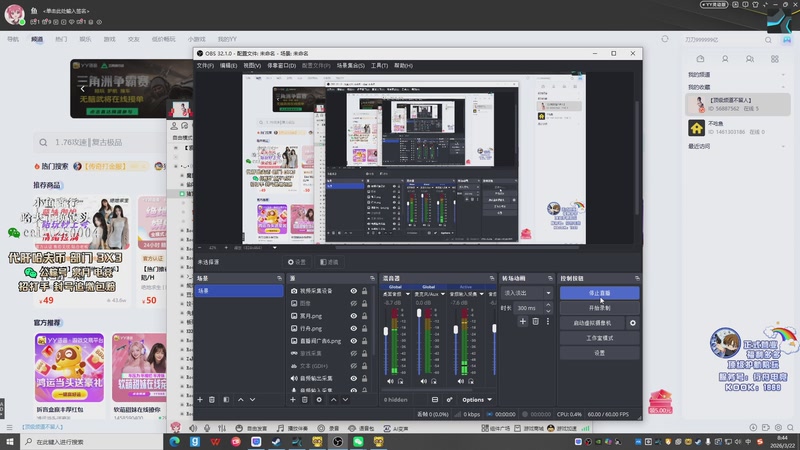Viewport: 800px width, 450px height.
Task: Move source up in Sources panel
Action: point(334,399)
